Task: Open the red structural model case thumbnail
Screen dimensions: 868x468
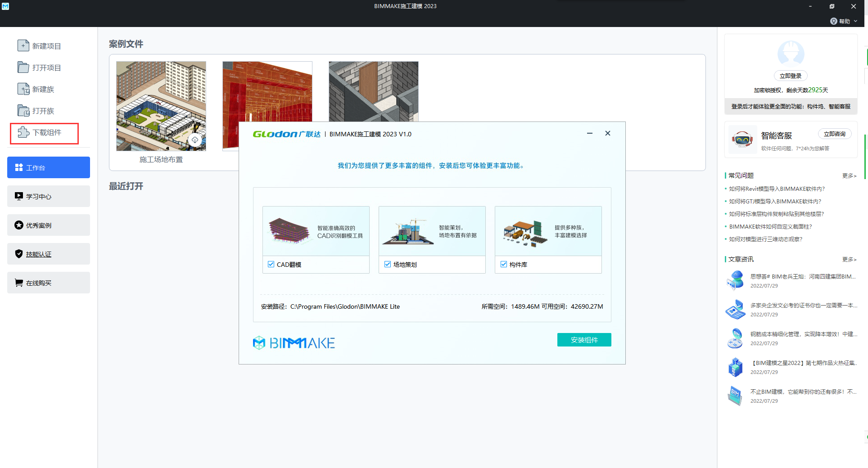Action: (267, 92)
